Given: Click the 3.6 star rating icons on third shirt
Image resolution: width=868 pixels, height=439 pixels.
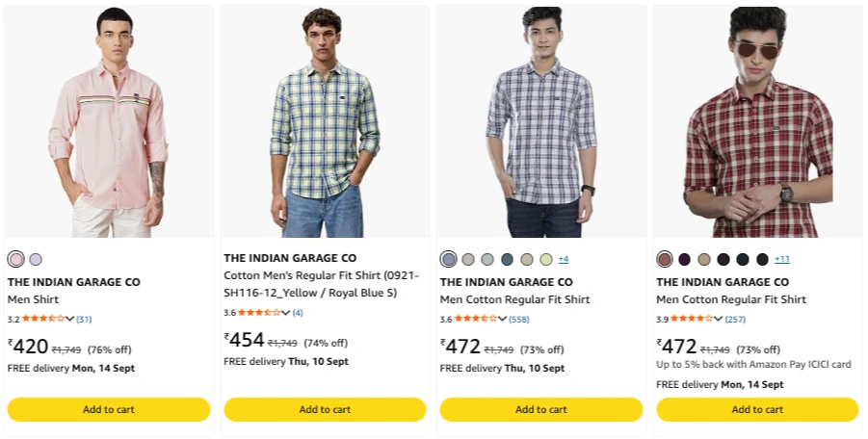Looking at the screenshot, I should [476, 319].
